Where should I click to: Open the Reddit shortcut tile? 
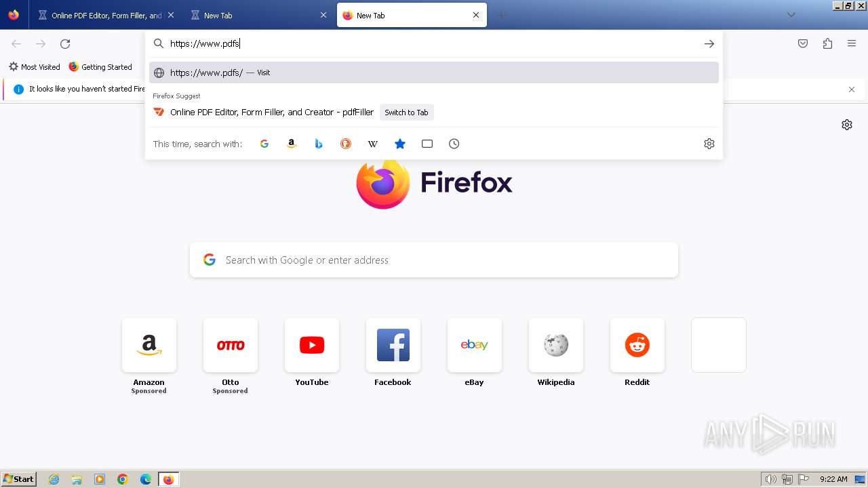(637, 345)
